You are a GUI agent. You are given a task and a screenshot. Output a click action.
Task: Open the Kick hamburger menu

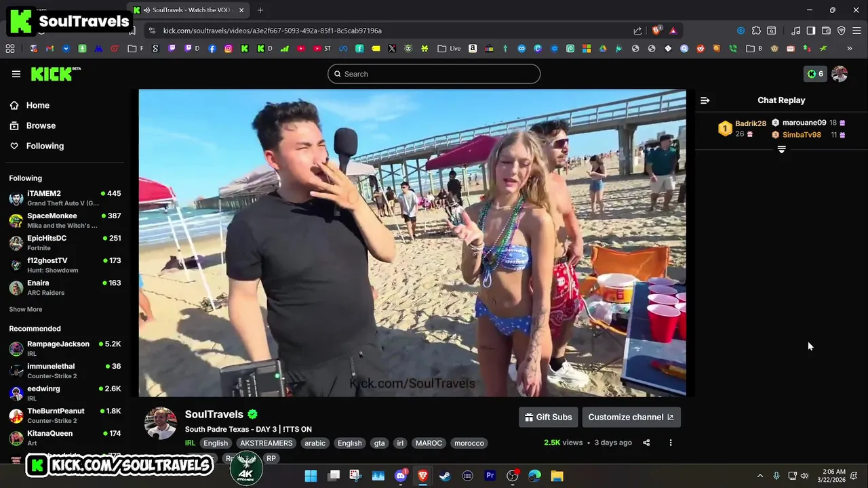click(16, 74)
